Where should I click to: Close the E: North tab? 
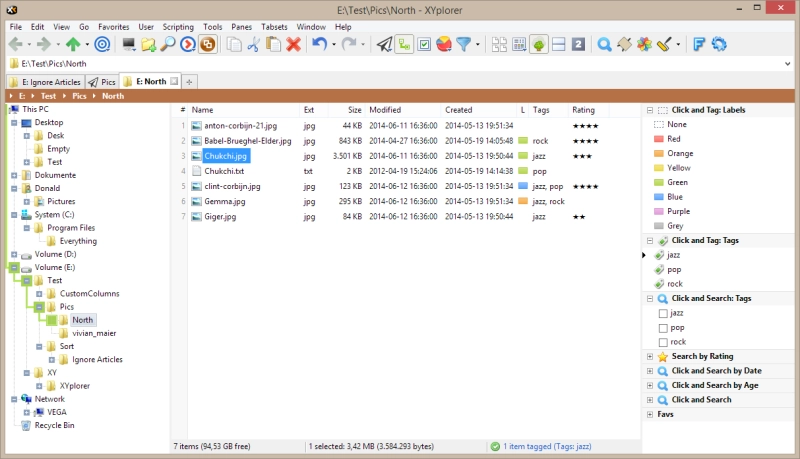(174, 81)
